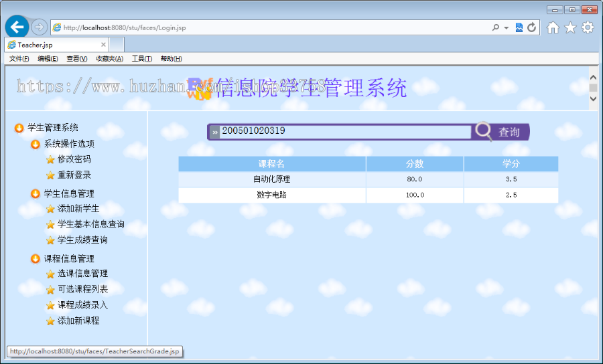Open the 帮助(H) menu
The height and width of the screenshot is (364, 603).
pyautogui.click(x=171, y=59)
